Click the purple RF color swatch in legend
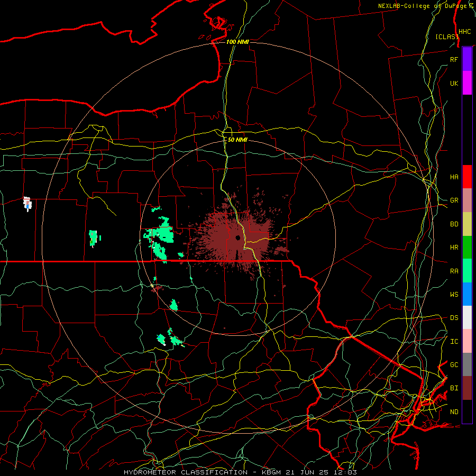Image resolution: width=476 pixels, height=476 pixels. coord(467,59)
